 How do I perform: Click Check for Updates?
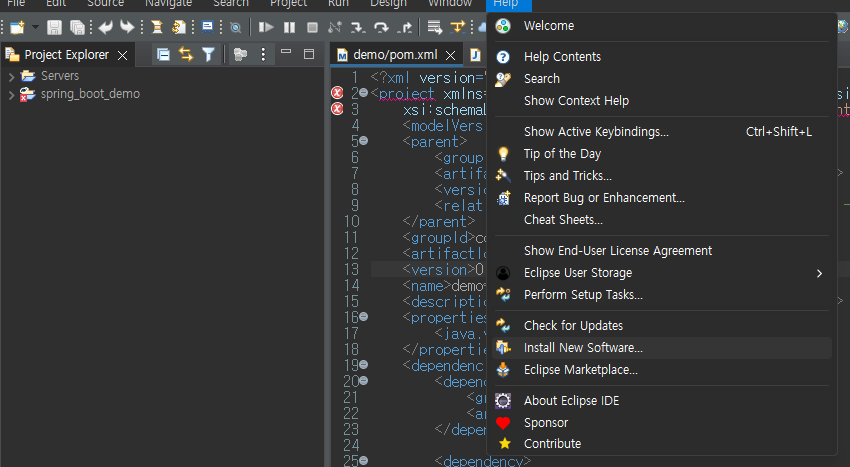click(x=662, y=325)
